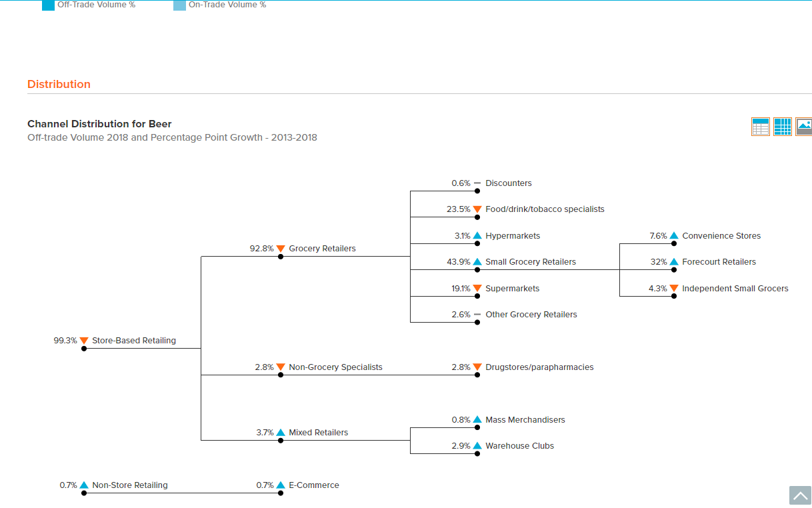
Task: Select the Non-Grocery Specialists label
Action: tap(336, 367)
